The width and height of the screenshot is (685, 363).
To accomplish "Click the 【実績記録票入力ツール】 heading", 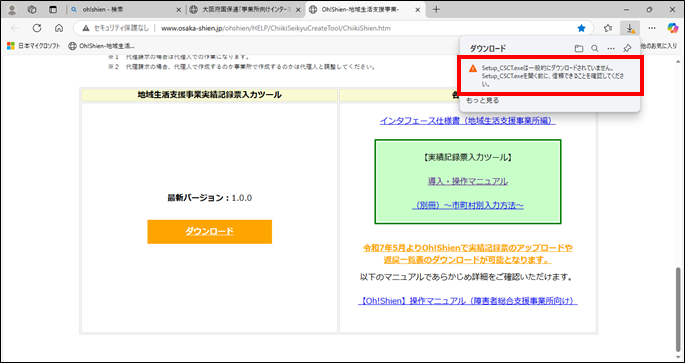I will pyautogui.click(x=467, y=157).
